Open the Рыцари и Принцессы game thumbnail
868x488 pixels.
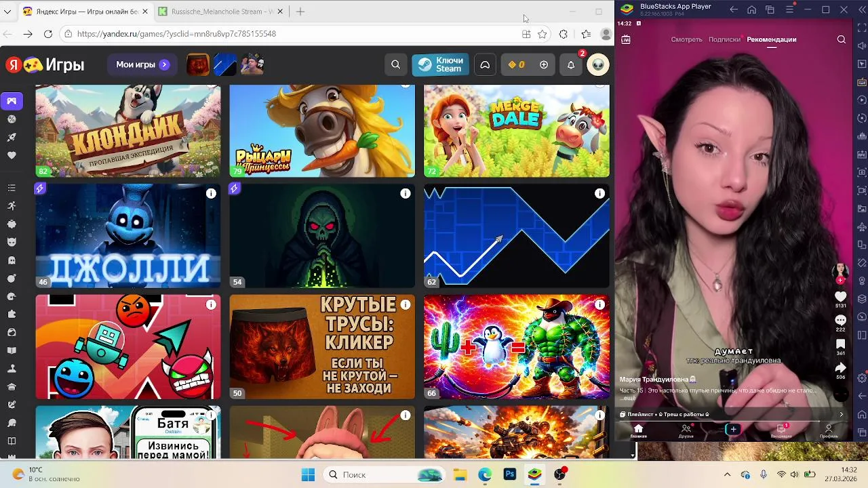[322, 131]
